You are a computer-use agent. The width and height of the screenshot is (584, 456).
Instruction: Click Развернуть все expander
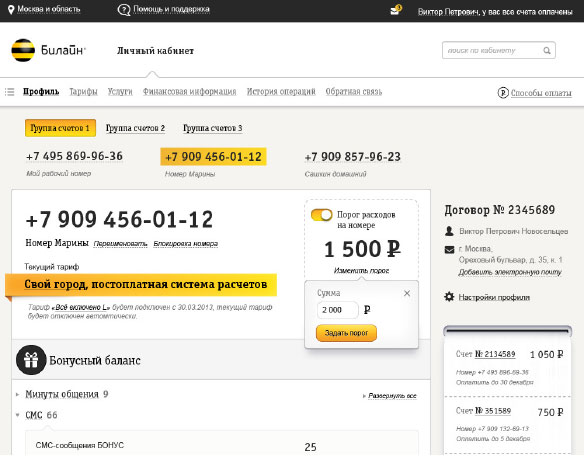(x=390, y=396)
